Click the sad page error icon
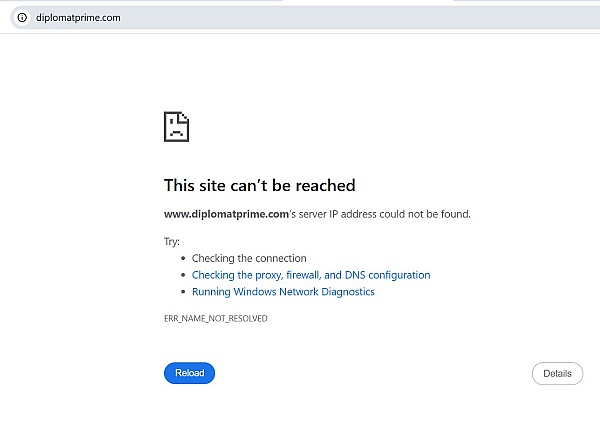The height and width of the screenshot is (433, 600). [176, 127]
